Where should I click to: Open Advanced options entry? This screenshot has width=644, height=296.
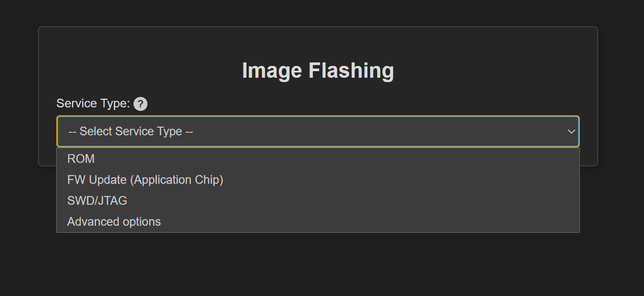click(x=114, y=221)
